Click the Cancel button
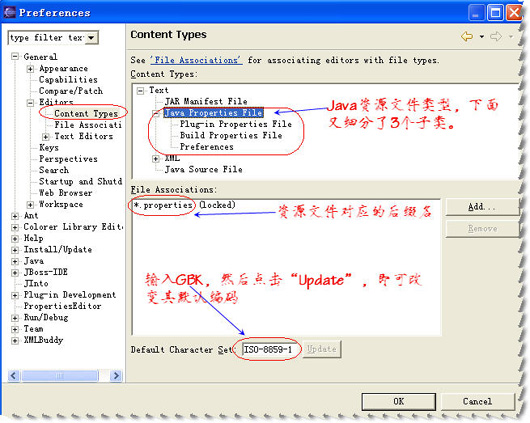 click(x=477, y=402)
